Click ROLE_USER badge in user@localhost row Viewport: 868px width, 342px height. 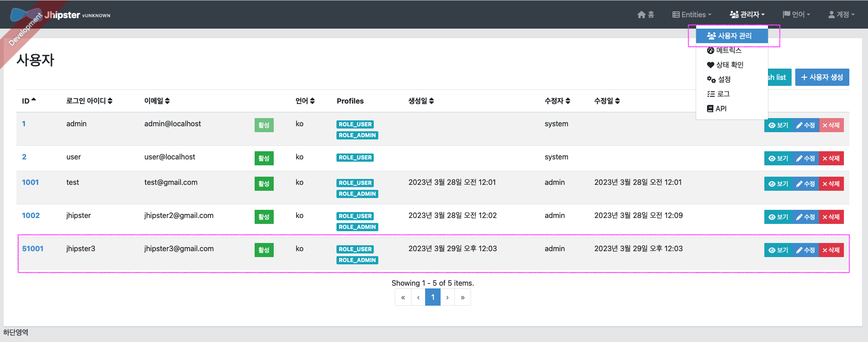356,158
